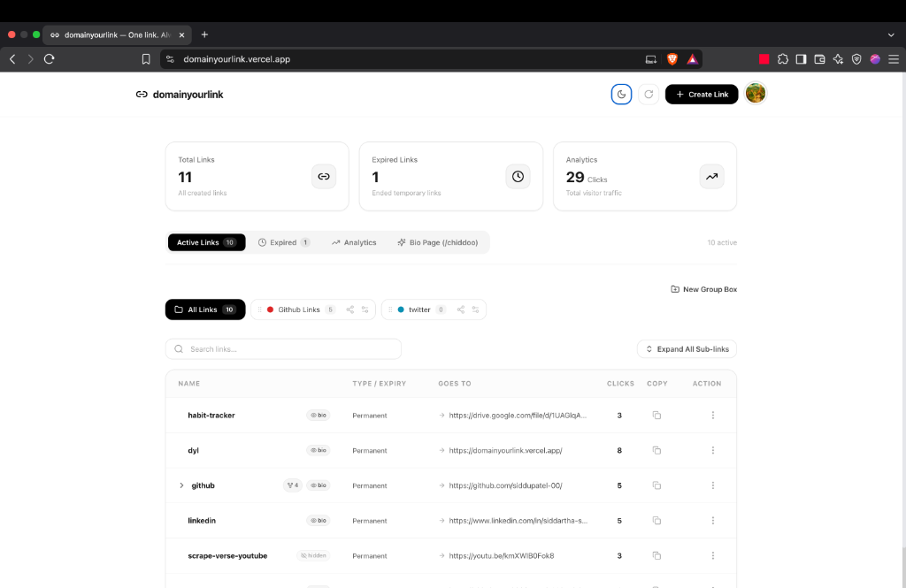Open actions menu for linkedin
The width and height of the screenshot is (906, 588).
pos(713,521)
